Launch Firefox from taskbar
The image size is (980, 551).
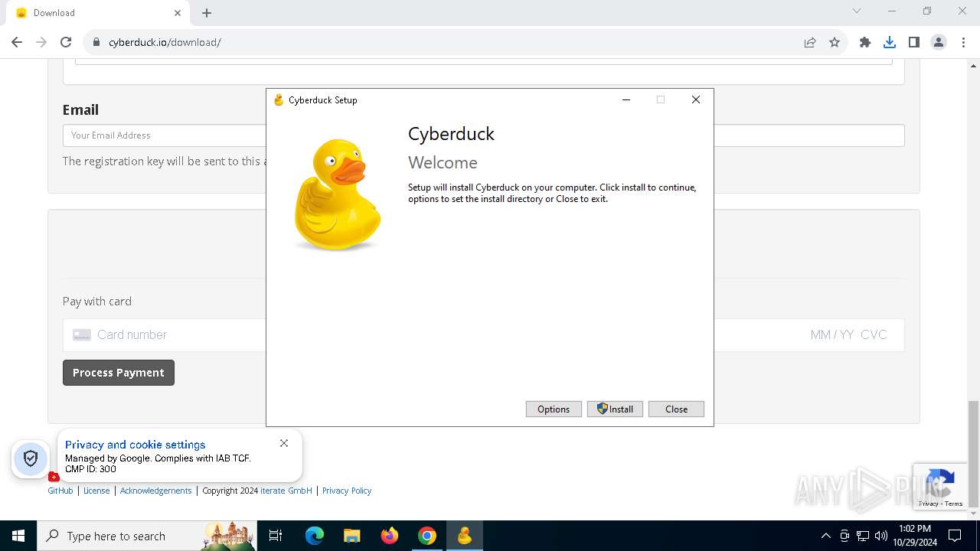(x=390, y=536)
